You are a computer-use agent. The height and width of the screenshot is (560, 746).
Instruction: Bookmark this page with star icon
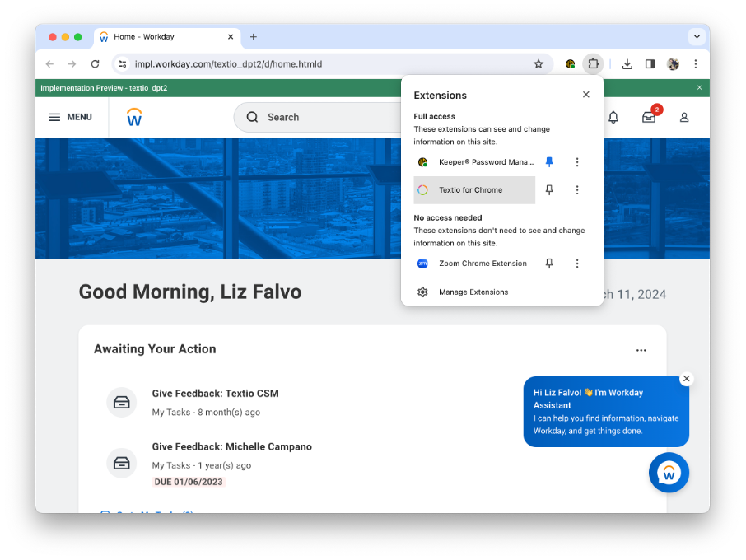click(x=539, y=64)
